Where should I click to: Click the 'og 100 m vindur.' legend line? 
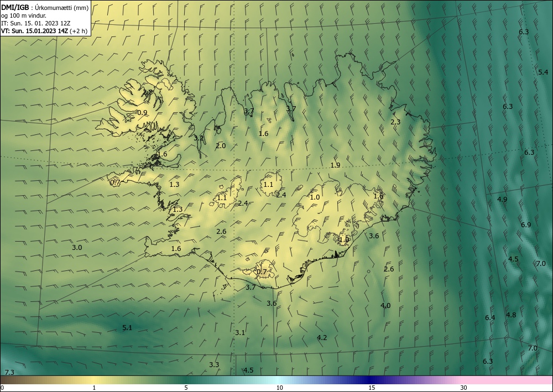click(x=24, y=15)
